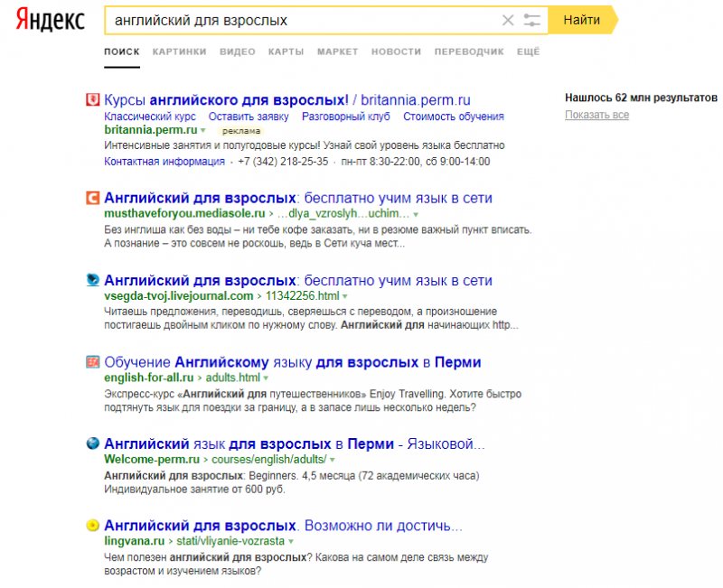This screenshot has height=588, width=723.
Task: Open the livejournal result title link
Action: pyautogui.click(x=298, y=280)
